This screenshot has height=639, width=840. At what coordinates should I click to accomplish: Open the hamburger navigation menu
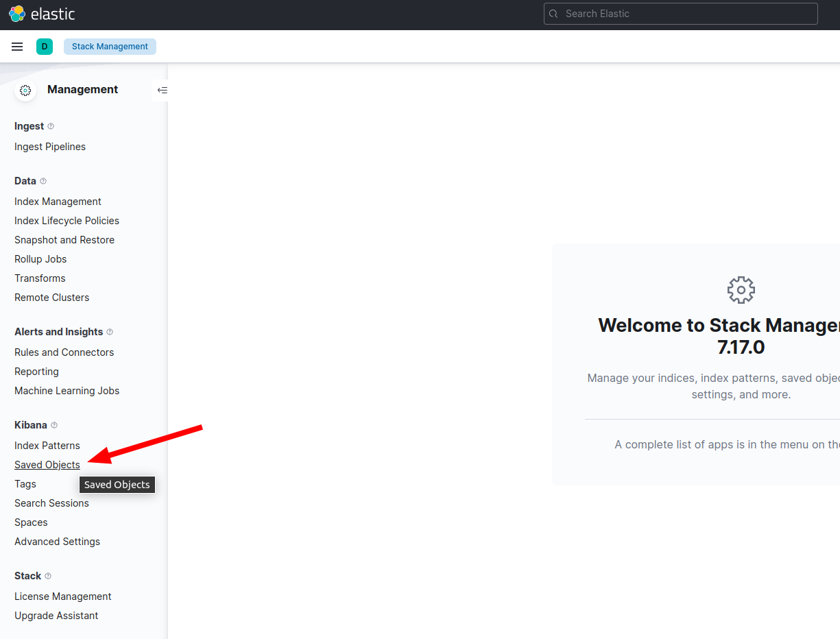click(x=17, y=47)
